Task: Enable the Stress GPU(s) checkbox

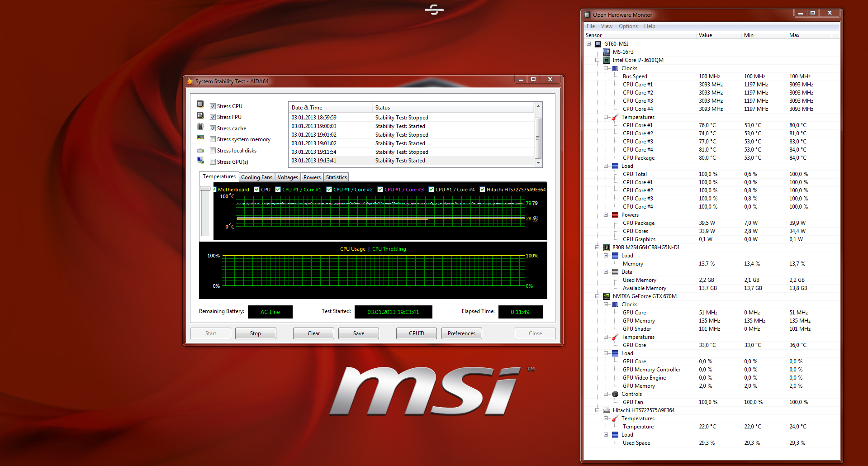Action: click(213, 162)
